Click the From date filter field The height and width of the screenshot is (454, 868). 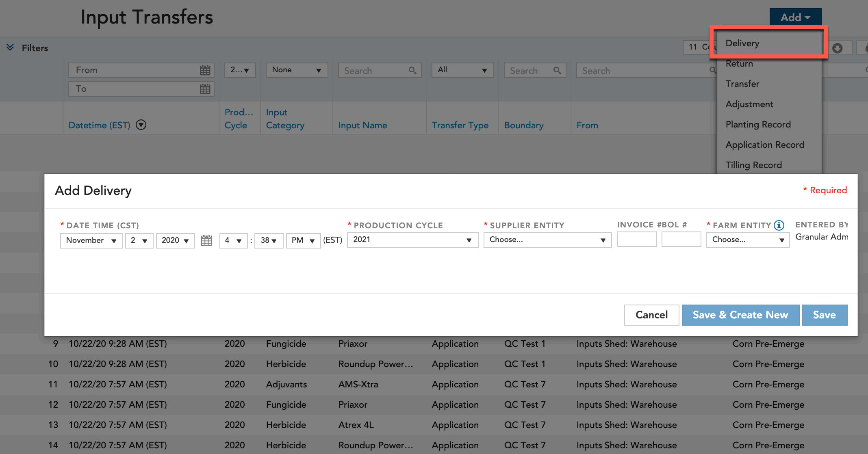click(x=141, y=70)
